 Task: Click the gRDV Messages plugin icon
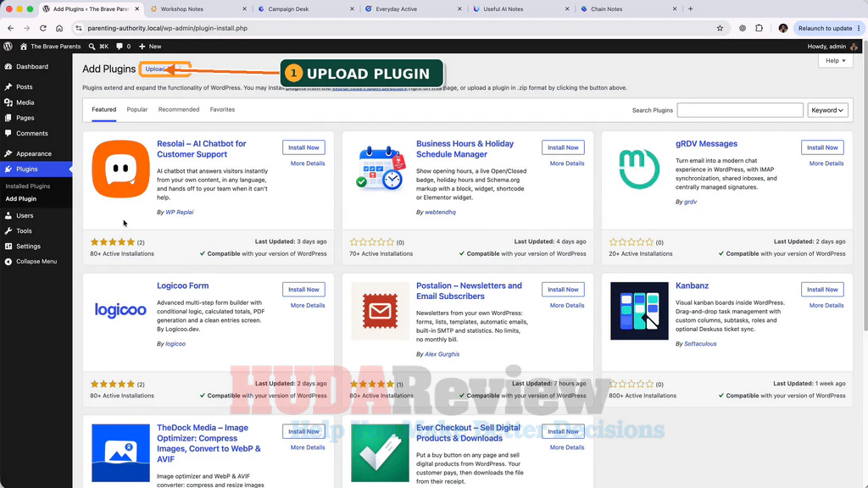[639, 169]
